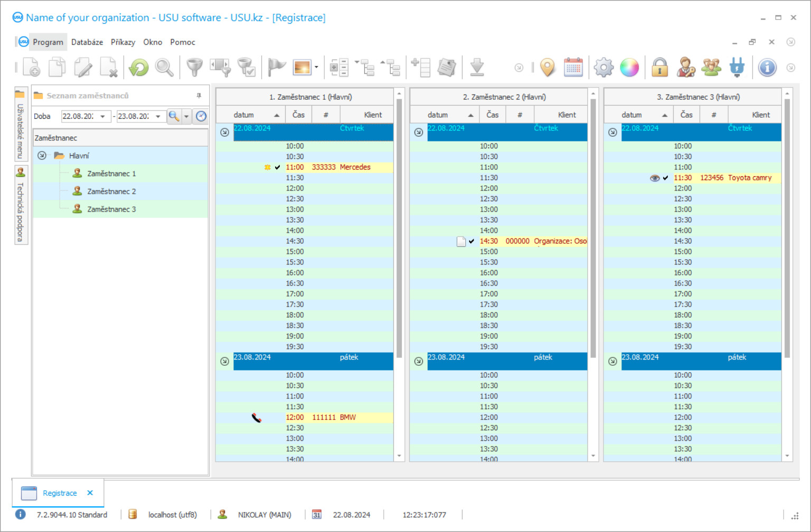Expand the Hlavní folder in the employee tree

click(42, 155)
